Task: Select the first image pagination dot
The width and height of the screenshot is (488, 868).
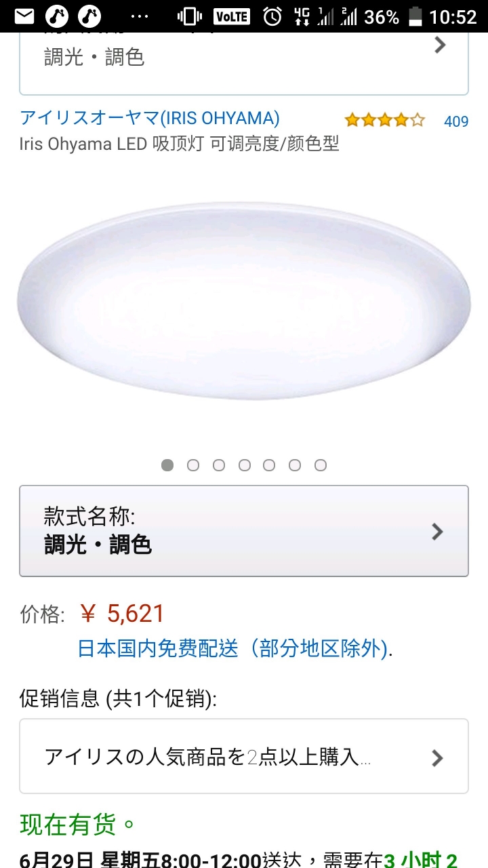Action: click(167, 465)
